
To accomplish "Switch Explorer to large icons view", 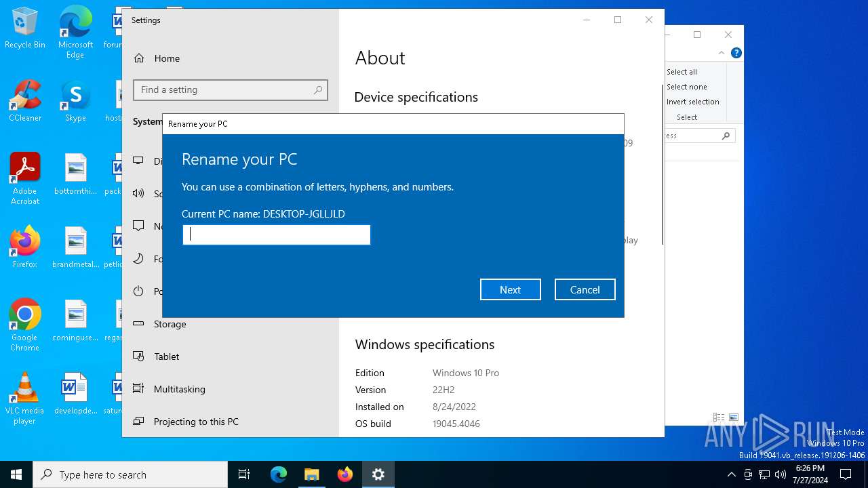I will click(x=733, y=418).
